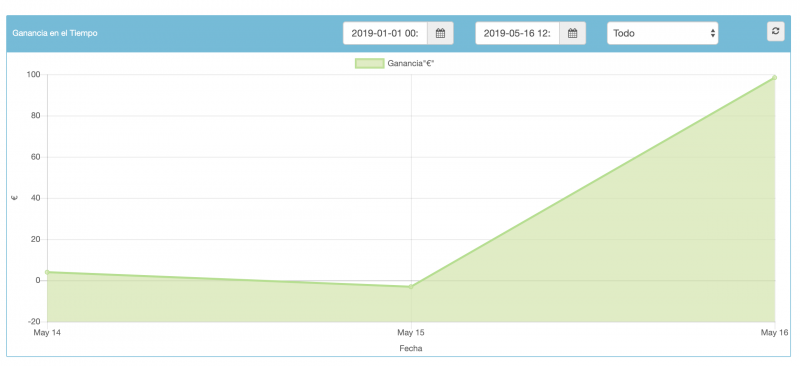800x366 pixels.
Task: Click the May 14 axis label
Action: point(46,332)
